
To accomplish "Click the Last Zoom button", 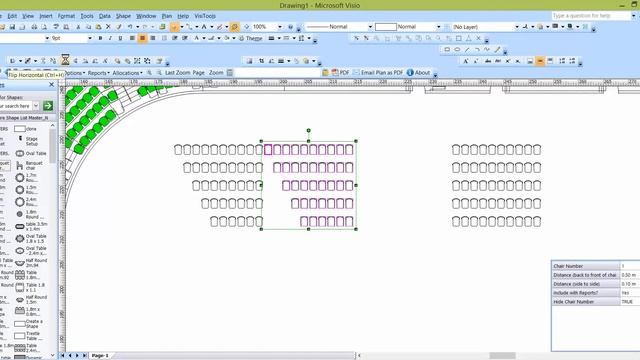I will click(178, 73).
